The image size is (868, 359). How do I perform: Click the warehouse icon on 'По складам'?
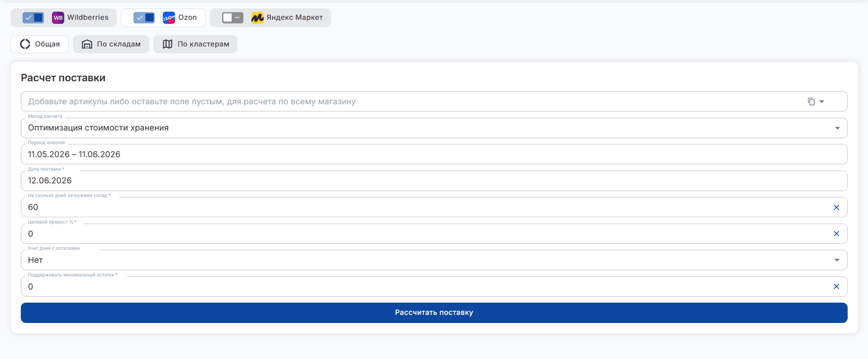point(86,44)
